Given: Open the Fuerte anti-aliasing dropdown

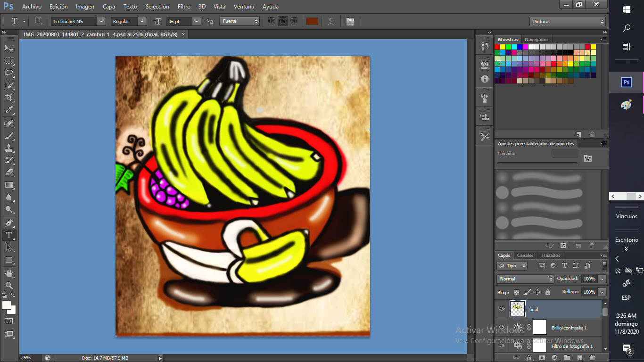Looking at the screenshot, I should point(239,21).
